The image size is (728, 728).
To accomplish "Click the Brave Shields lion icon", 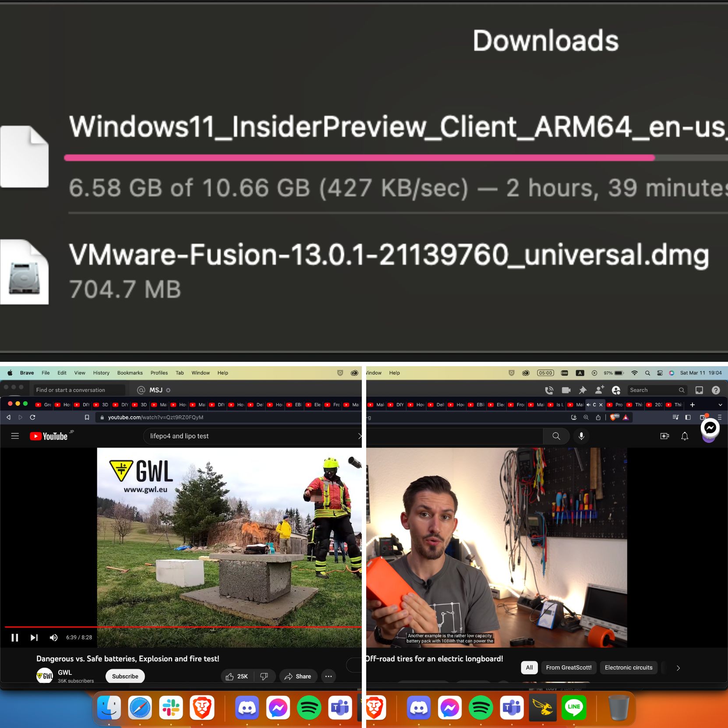I will (x=614, y=417).
